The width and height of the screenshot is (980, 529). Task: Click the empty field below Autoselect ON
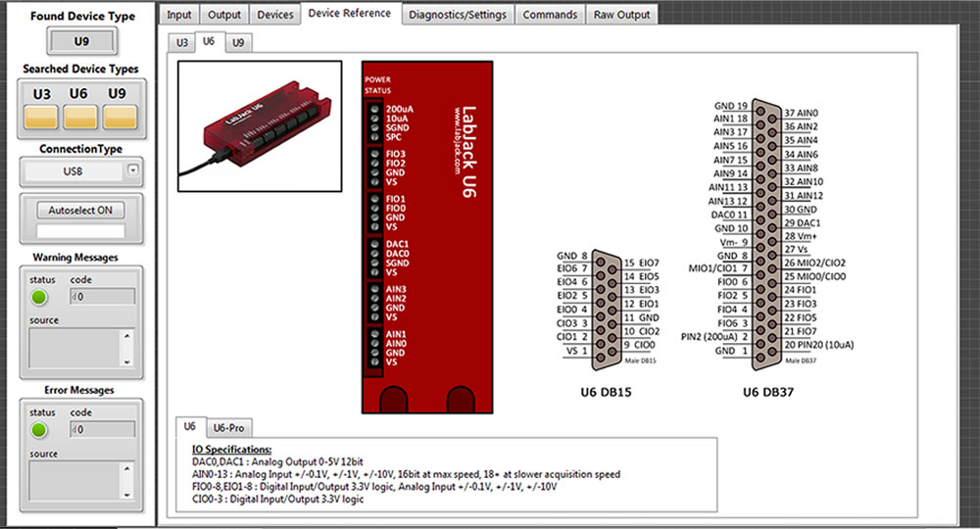tap(80, 230)
